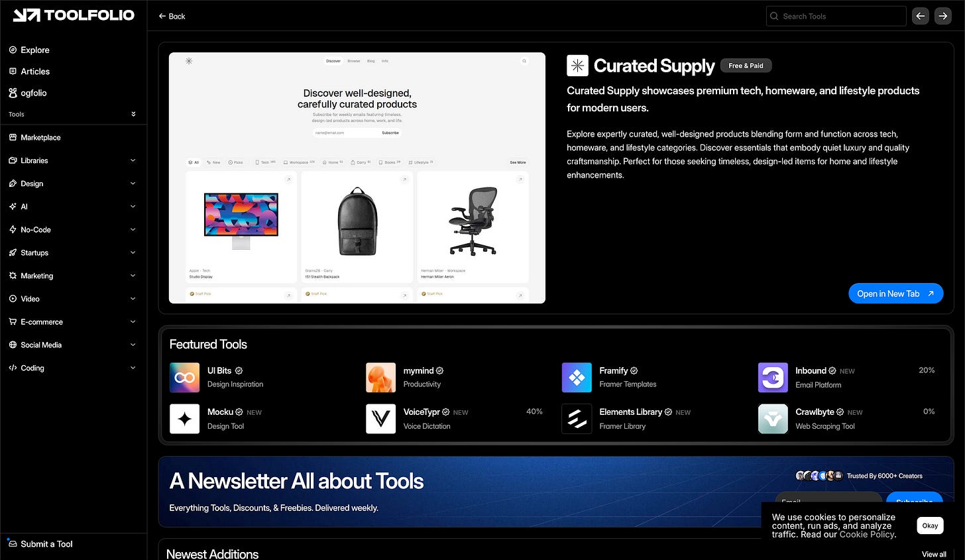Open the UI Bits tool icon
Viewport: 965px width, 560px height.
click(x=184, y=377)
